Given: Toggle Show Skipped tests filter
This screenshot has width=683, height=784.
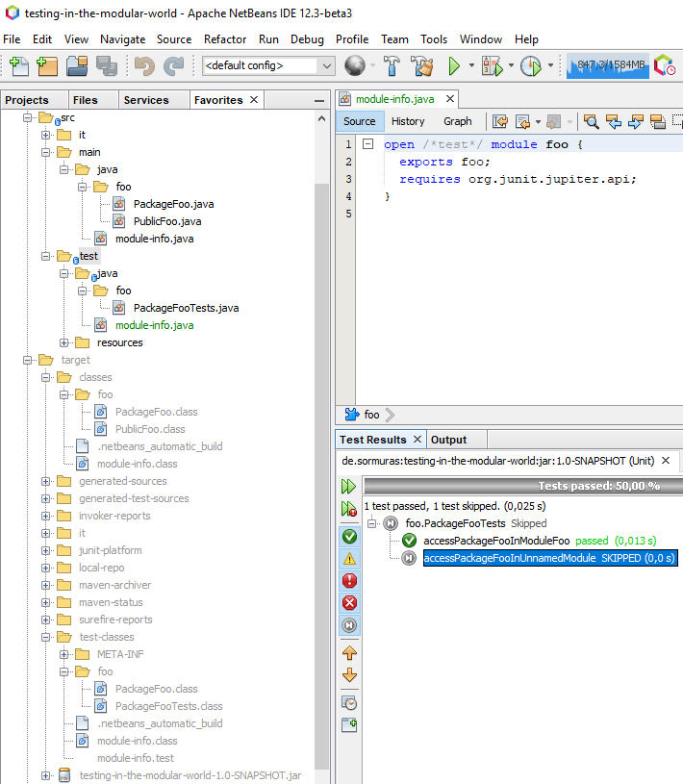Looking at the screenshot, I should point(349,625).
